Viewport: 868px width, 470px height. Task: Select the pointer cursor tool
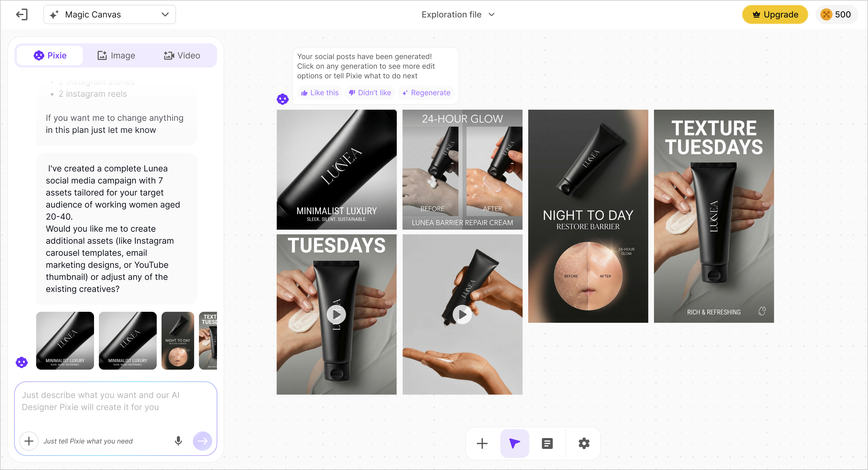514,443
